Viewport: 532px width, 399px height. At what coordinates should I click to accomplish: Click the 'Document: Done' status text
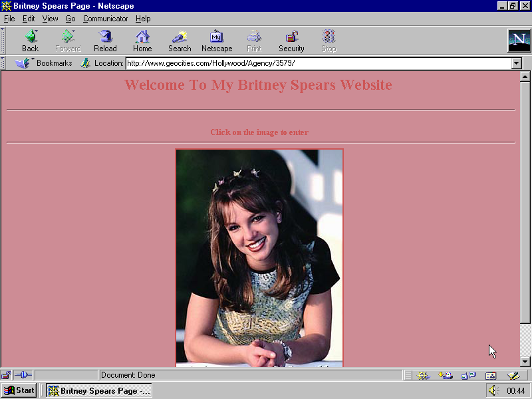128,375
